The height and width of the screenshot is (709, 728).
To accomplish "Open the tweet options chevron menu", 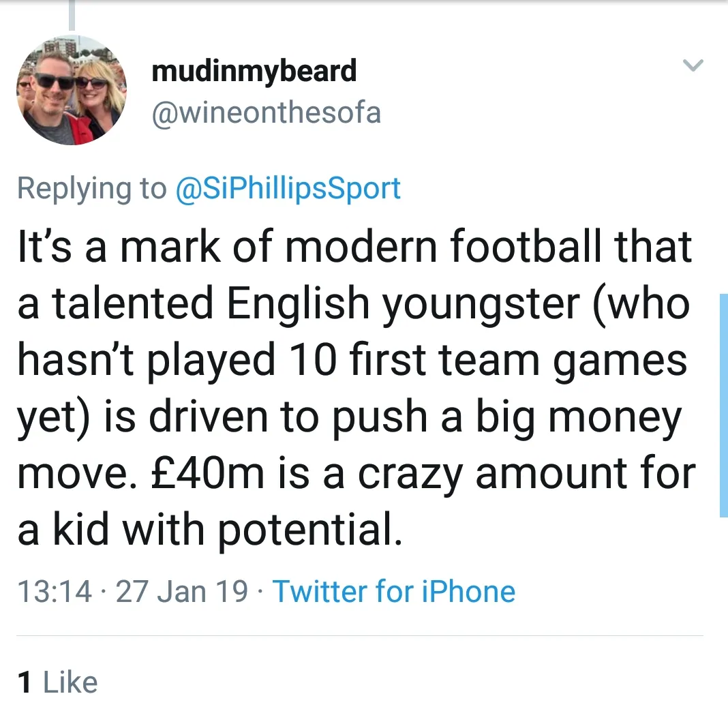I will pos(693,66).
